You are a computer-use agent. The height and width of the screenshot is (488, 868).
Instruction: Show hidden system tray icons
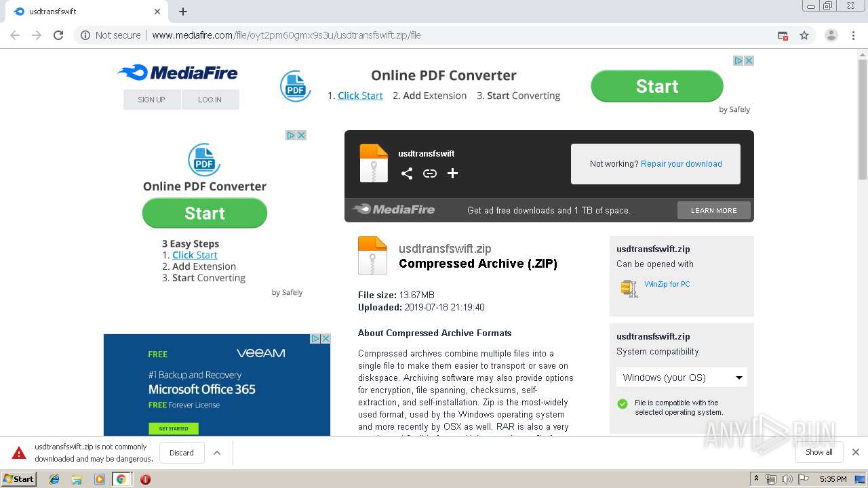(x=756, y=479)
